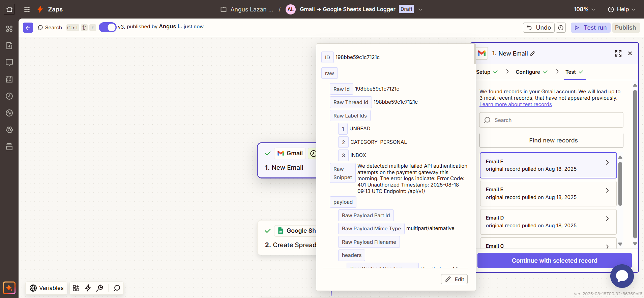Click the lightning bolt icon in bottom toolbar

88,288
